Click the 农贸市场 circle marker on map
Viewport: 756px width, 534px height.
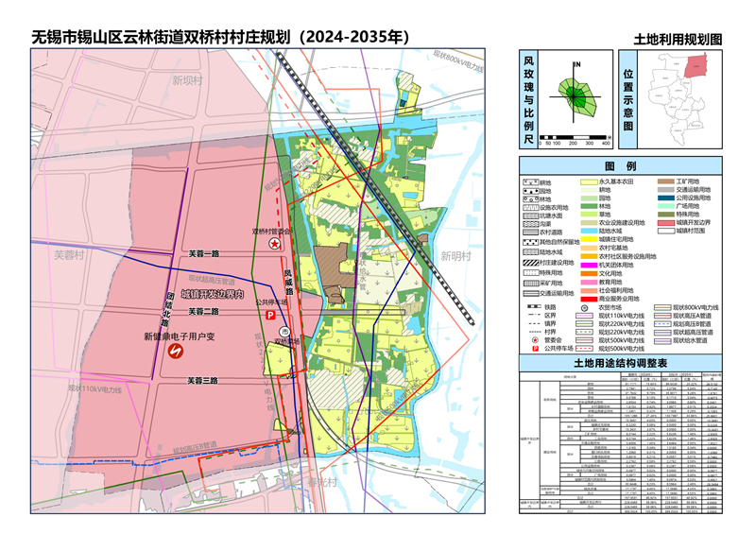(285, 332)
